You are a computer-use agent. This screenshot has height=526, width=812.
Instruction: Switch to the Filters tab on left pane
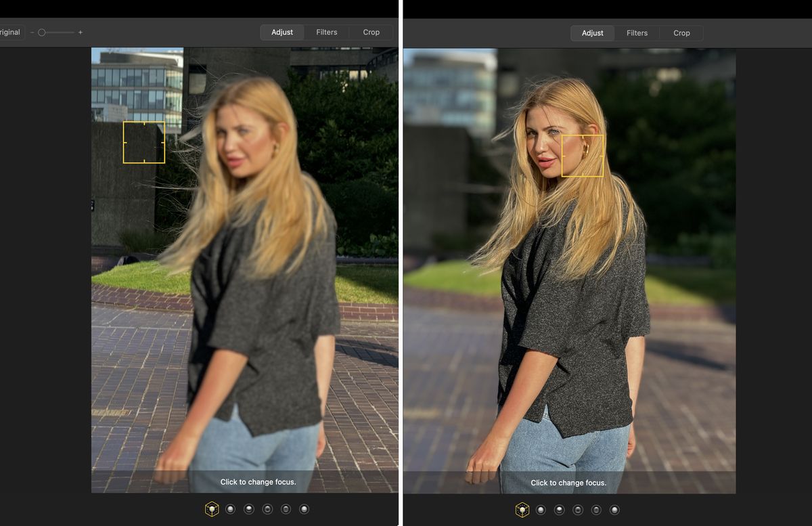326,32
